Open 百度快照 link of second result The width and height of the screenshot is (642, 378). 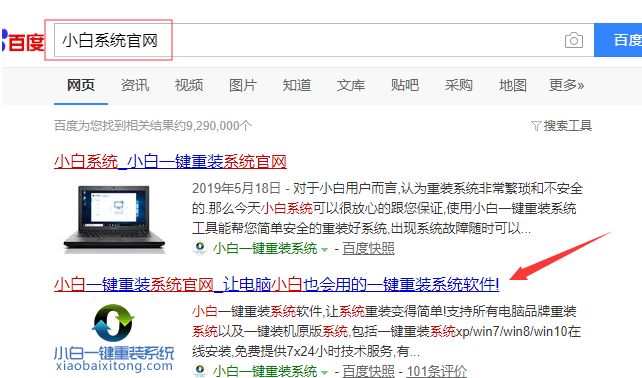[368, 371]
